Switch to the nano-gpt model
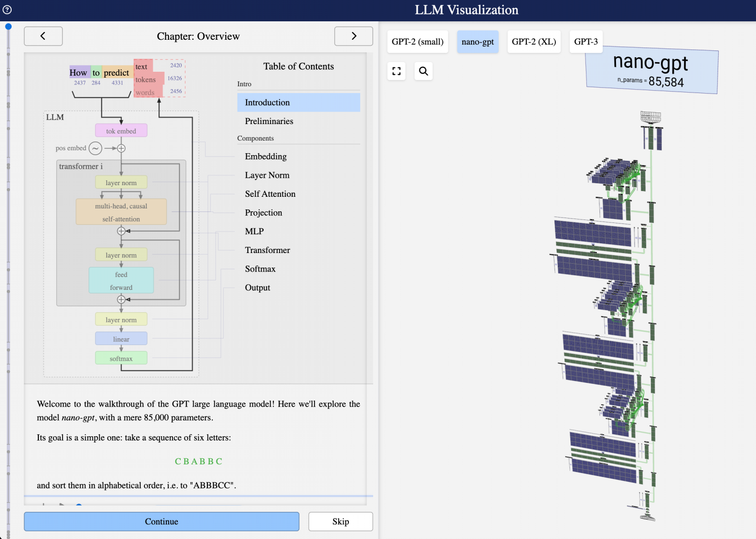The image size is (756, 539). (478, 42)
